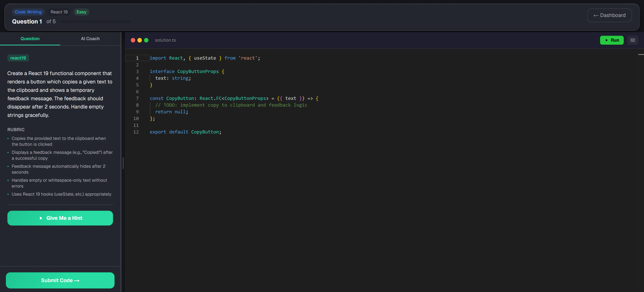This screenshot has width=644, height=292.
Task: Submit Code for grading
Action: pos(60,280)
